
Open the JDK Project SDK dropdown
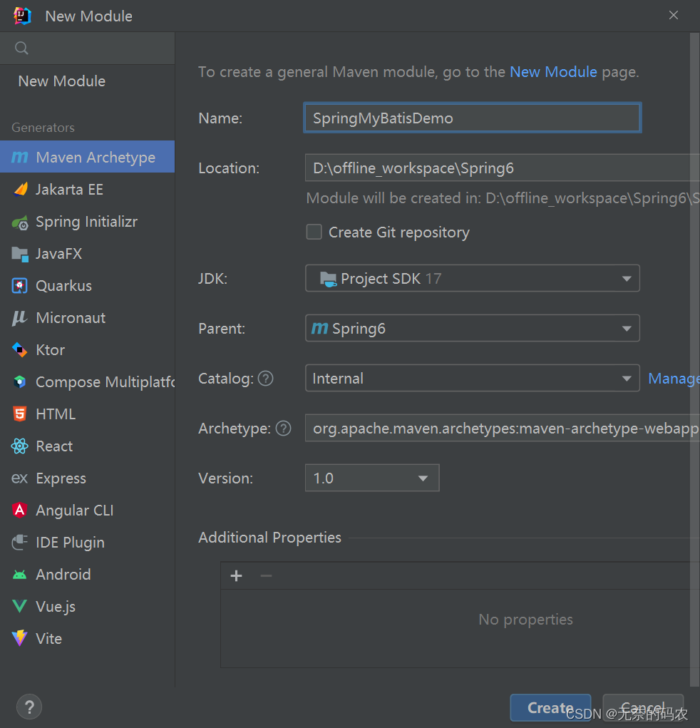tap(473, 278)
